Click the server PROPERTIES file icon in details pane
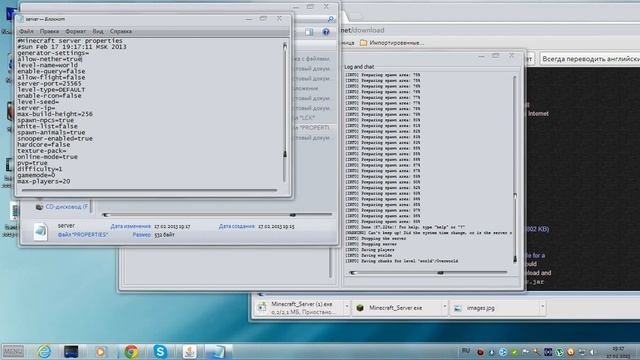 click(x=40, y=231)
